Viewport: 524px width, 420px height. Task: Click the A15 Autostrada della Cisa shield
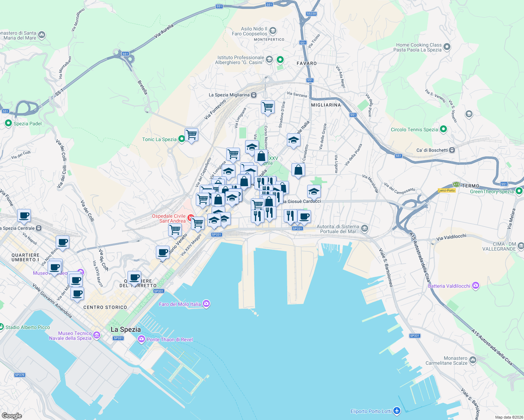(456, 184)
